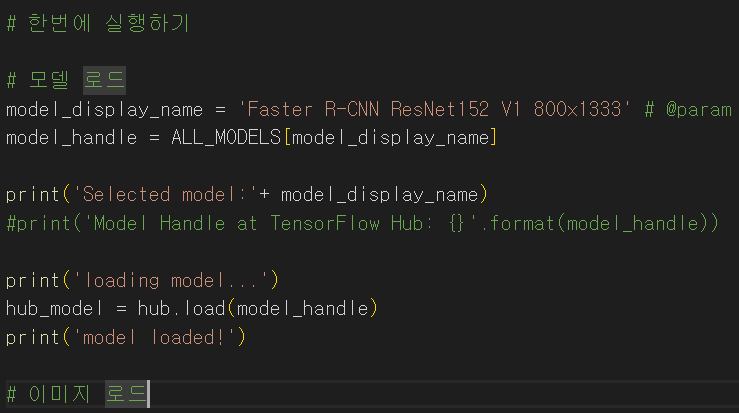This screenshot has width=739, height=413.
Task: Click the '# @param' comment
Action: (x=688, y=109)
